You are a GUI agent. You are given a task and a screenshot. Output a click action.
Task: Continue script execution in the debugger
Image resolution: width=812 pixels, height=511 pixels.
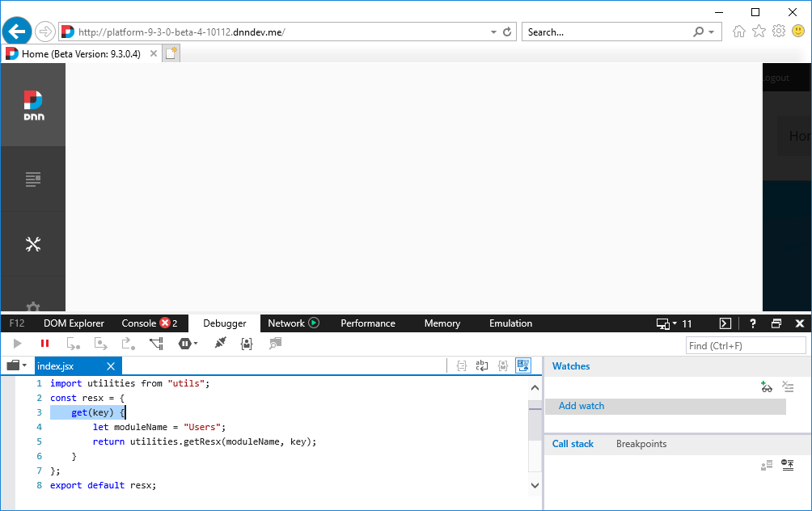(x=18, y=344)
